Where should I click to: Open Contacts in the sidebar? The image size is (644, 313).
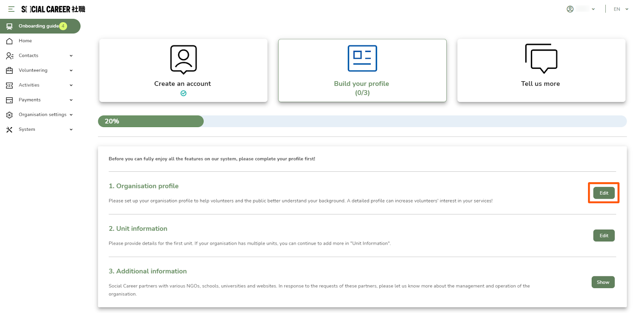(29, 56)
